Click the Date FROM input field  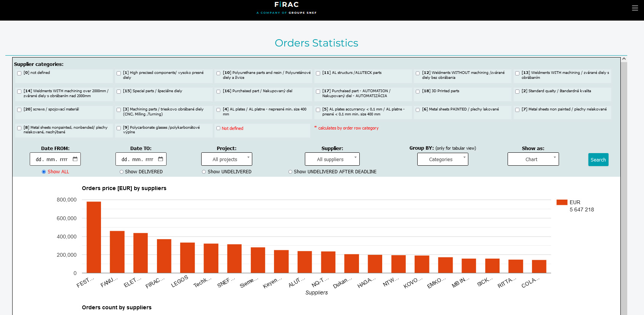(x=51, y=159)
